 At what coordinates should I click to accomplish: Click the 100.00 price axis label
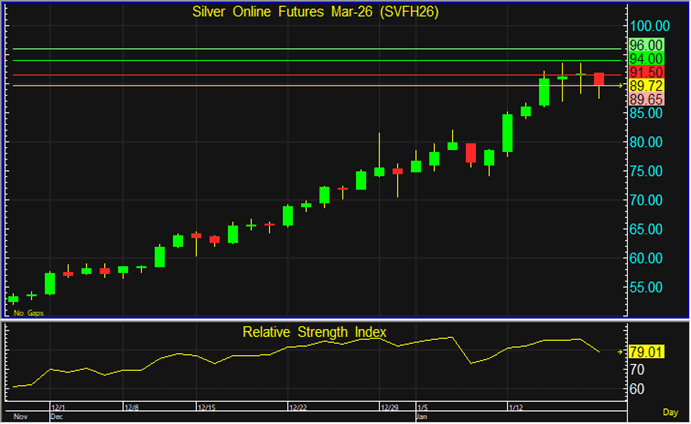(648, 26)
